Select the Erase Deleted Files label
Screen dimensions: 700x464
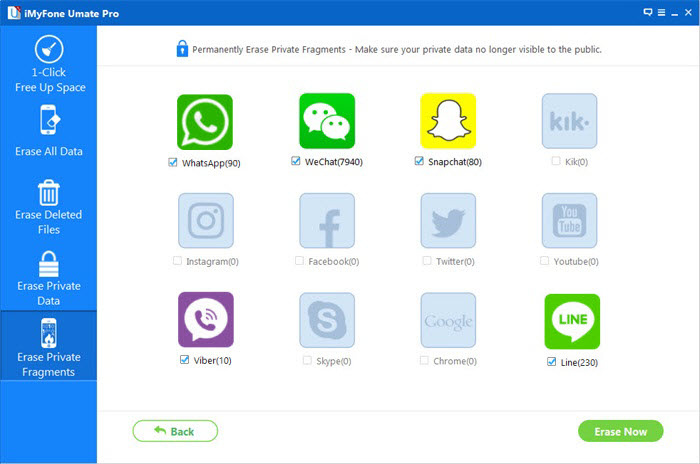pos(49,222)
